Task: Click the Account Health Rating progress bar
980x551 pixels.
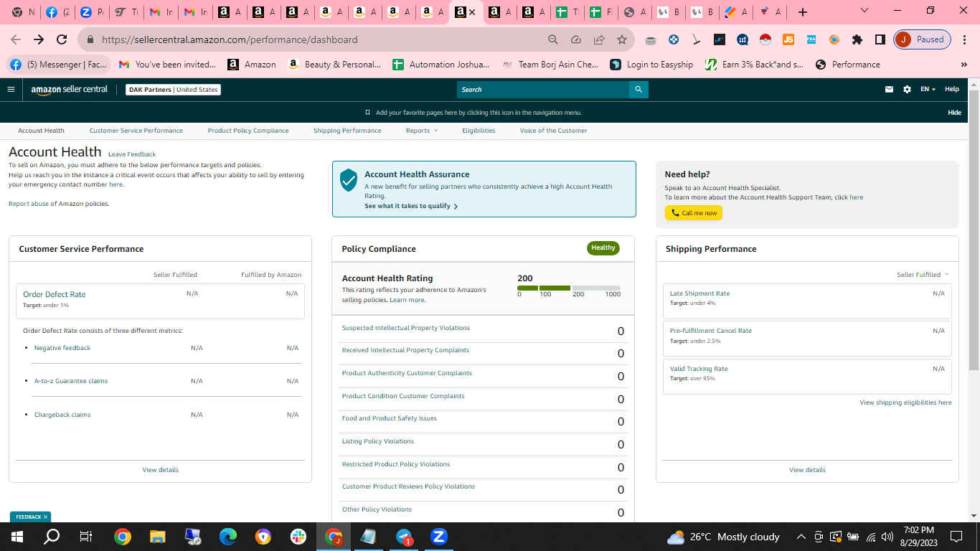Action: (569, 288)
